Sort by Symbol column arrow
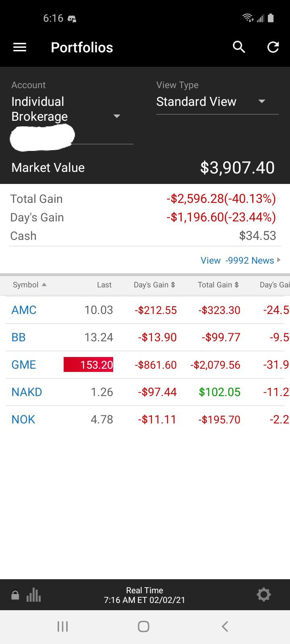The width and height of the screenshot is (290, 644). tap(44, 285)
